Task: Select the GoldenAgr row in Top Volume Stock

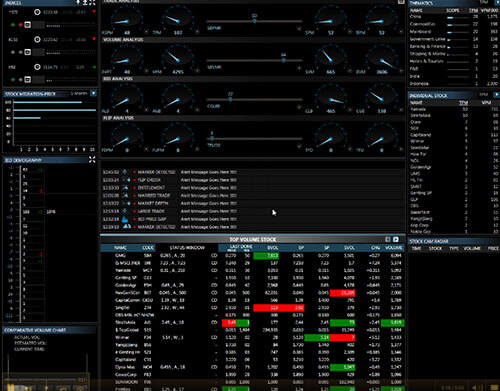Action: pyautogui.click(x=253, y=285)
